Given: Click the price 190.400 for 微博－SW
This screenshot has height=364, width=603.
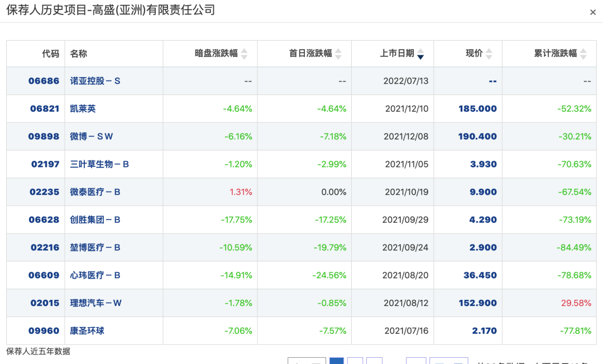Looking at the screenshot, I should [477, 136].
